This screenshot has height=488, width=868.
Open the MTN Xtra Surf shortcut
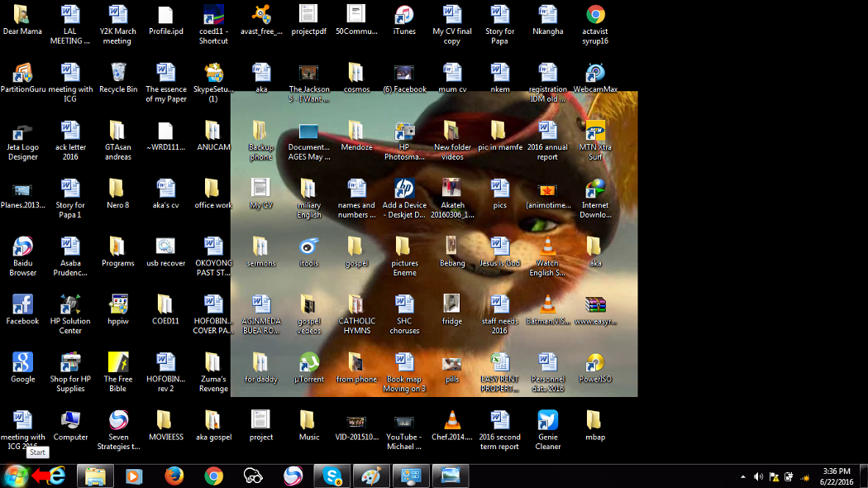point(595,141)
